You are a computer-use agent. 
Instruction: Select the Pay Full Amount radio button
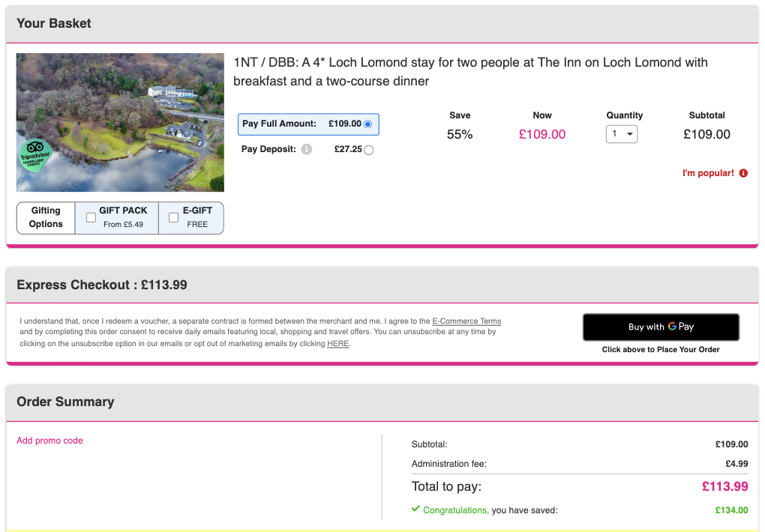point(367,124)
